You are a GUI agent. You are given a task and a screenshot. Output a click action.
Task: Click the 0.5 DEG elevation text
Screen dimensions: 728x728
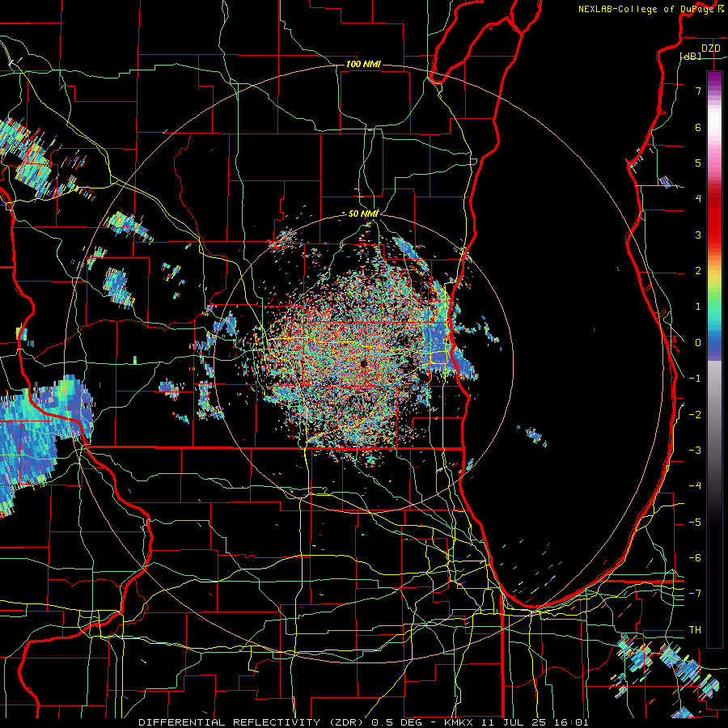397,722
